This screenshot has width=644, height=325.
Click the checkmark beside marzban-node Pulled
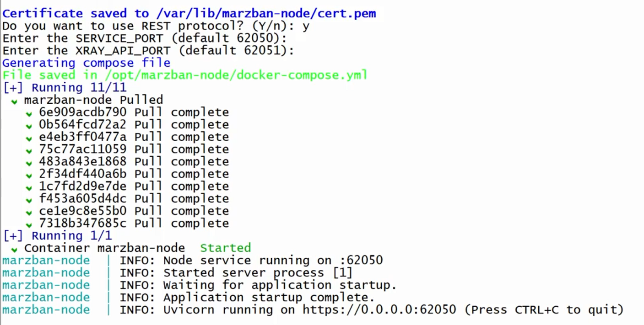point(14,101)
